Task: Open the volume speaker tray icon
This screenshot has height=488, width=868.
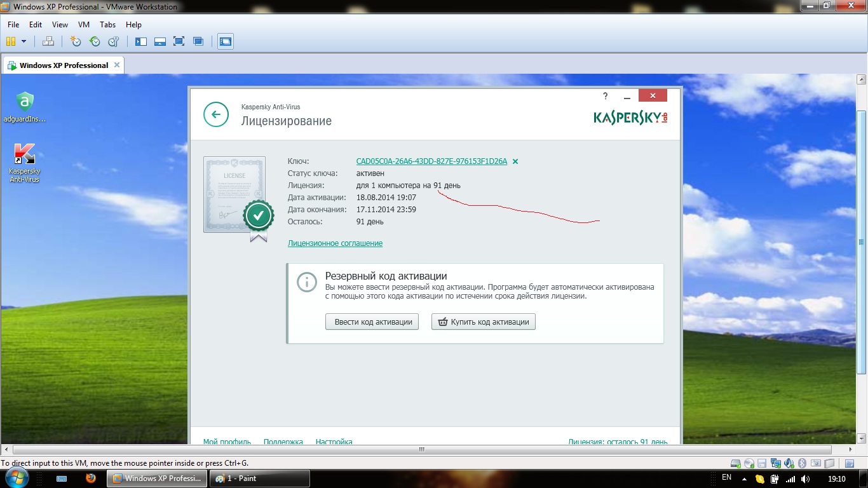Action: pyautogui.click(x=806, y=478)
